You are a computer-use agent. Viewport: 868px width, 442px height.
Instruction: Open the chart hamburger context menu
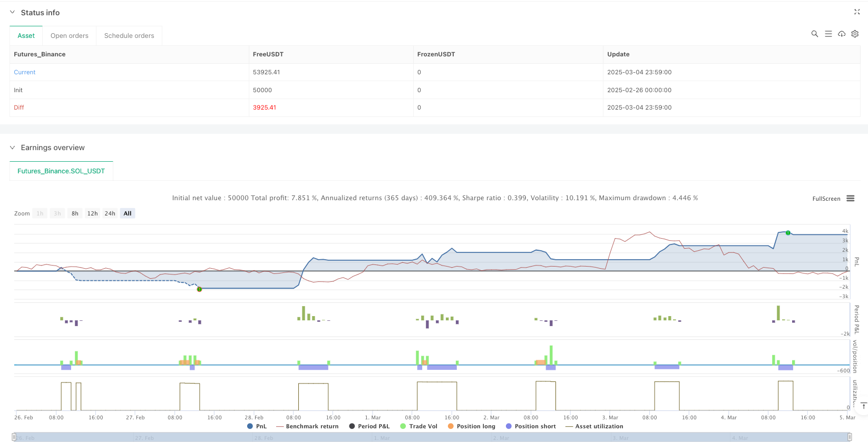tap(850, 199)
